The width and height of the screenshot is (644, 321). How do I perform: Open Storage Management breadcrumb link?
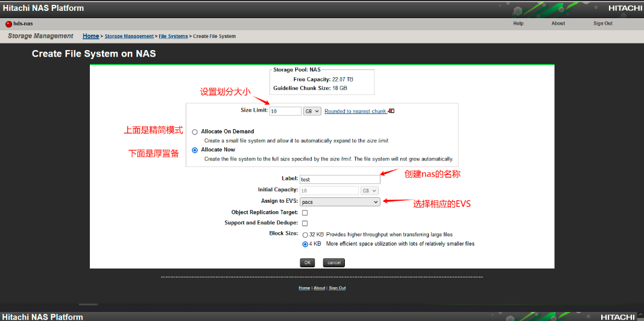[129, 36]
